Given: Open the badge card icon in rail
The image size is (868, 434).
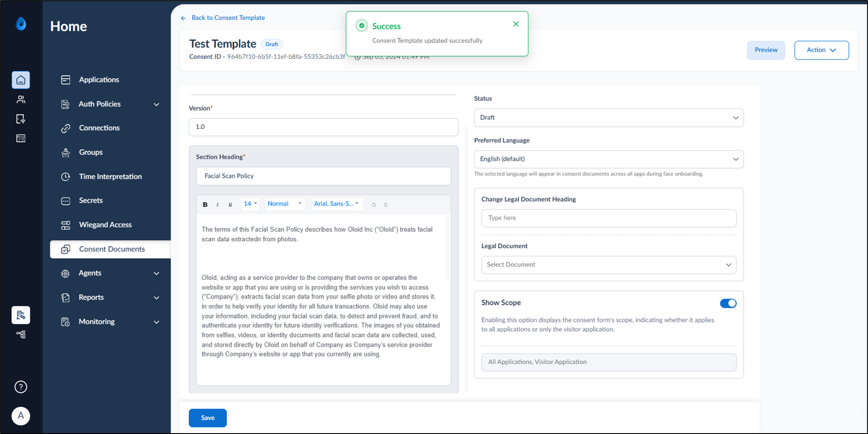Looking at the screenshot, I should pyautogui.click(x=21, y=138).
